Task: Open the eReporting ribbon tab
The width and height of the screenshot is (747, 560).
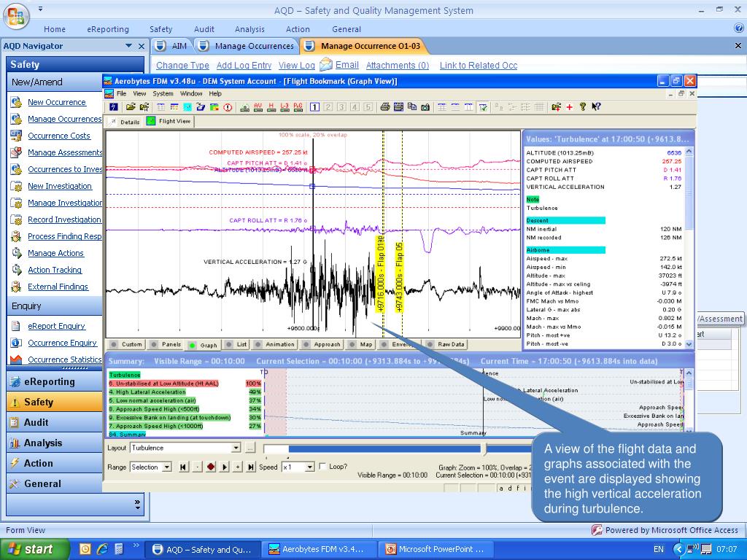Action: point(108,29)
